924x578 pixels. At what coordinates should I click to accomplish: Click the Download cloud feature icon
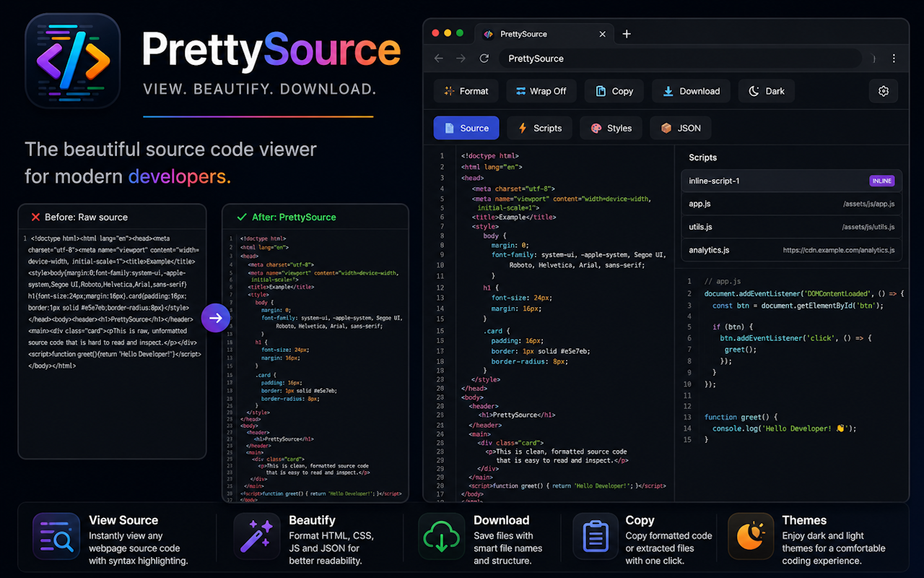(x=442, y=537)
